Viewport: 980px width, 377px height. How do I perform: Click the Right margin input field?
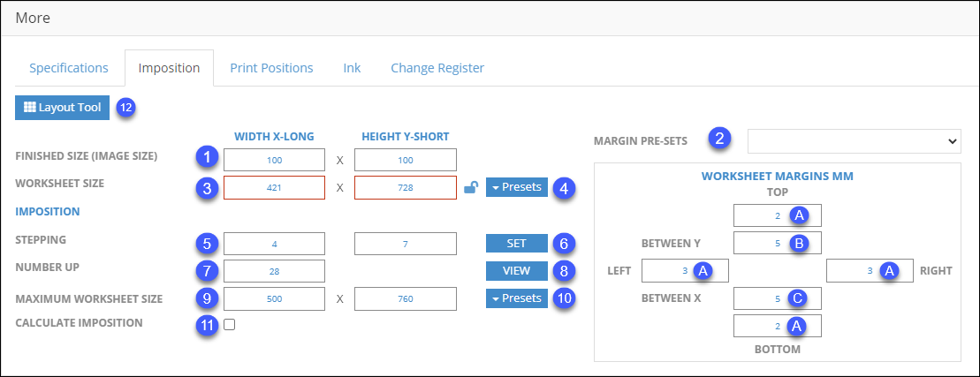870,271
